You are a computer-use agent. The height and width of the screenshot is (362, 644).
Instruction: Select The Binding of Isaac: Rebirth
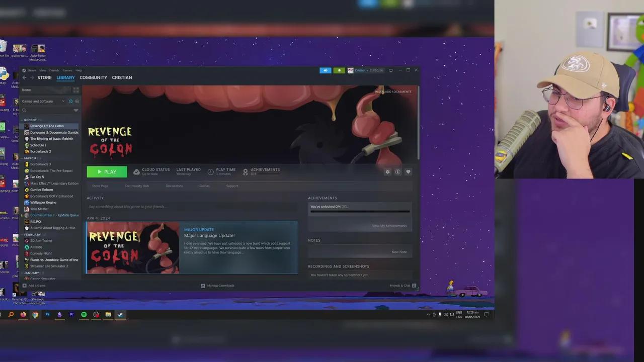click(x=51, y=139)
